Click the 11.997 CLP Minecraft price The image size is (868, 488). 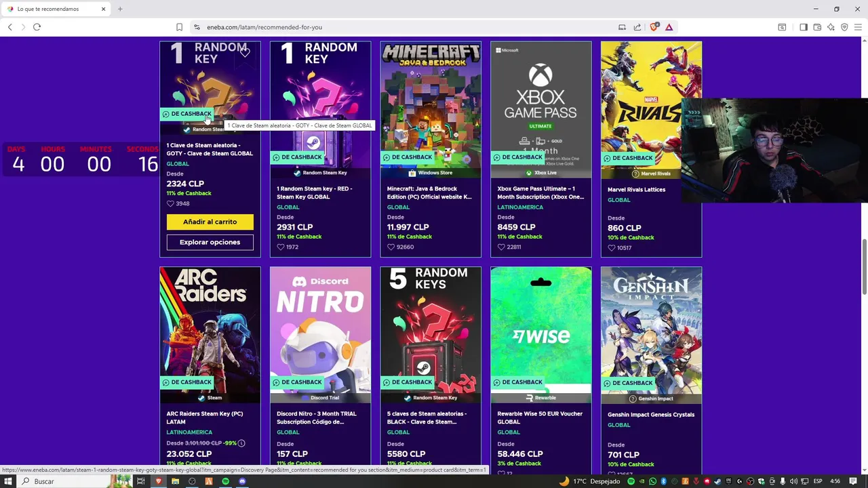point(408,227)
